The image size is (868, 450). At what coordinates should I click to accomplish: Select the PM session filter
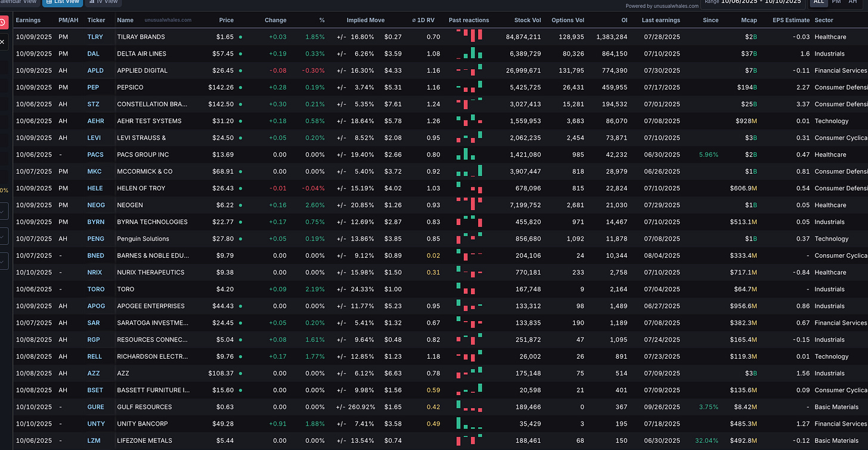coord(836,2)
